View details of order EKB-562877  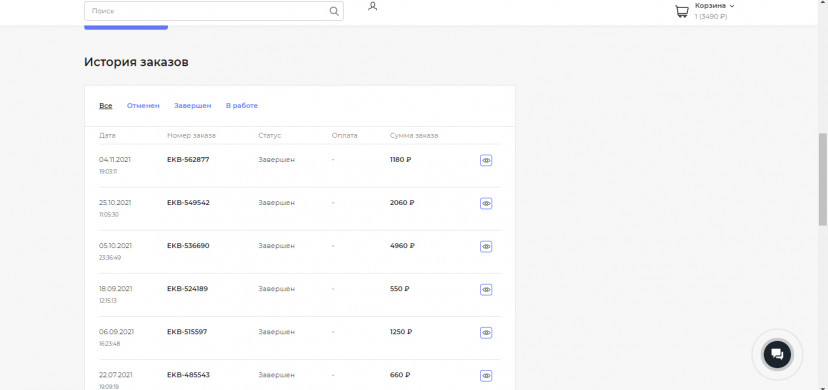coord(486,160)
